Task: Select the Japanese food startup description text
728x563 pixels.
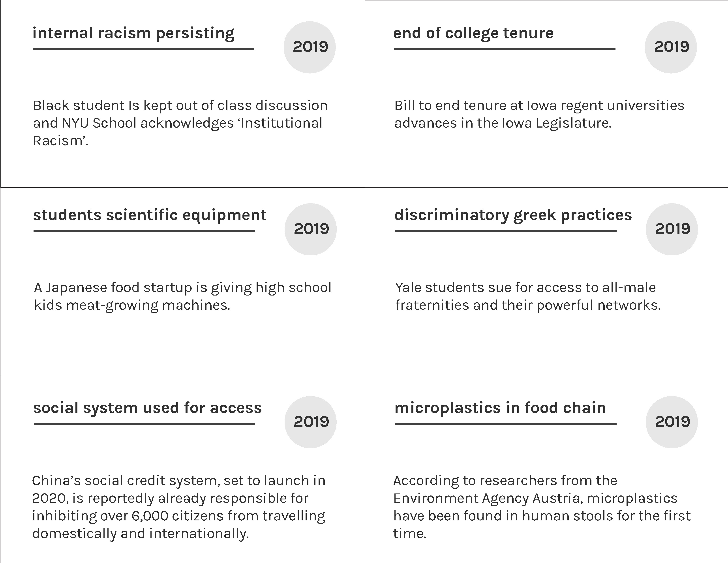Action: coord(183,297)
